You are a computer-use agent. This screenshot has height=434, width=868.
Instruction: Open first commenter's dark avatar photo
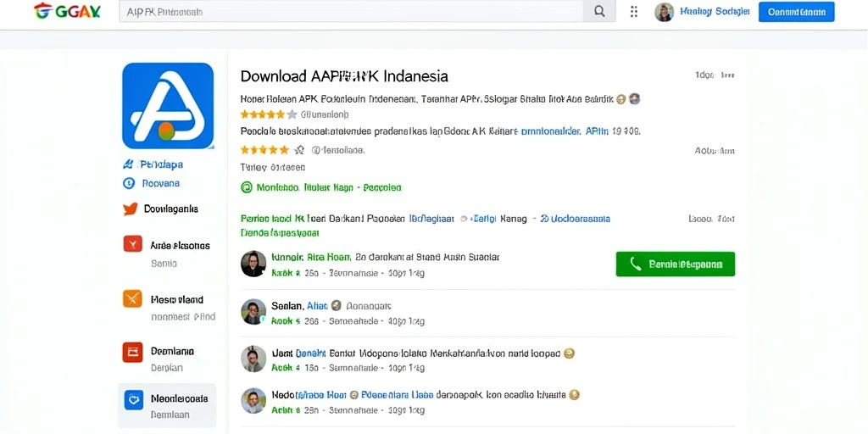[253, 264]
